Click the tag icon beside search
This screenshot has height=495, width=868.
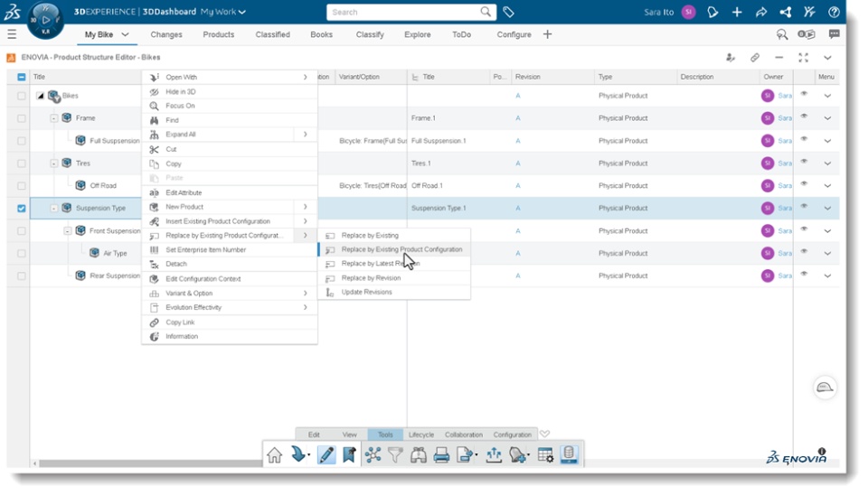(x=508, y=12)
